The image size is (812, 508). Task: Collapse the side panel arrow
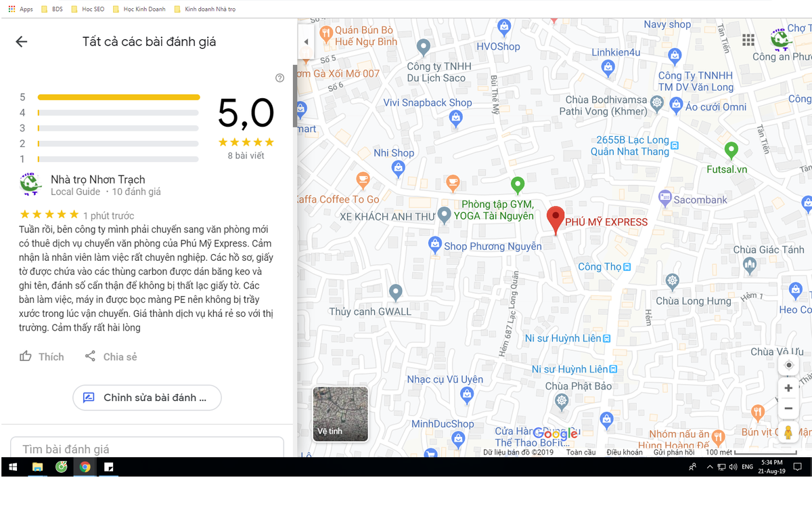click(x=306, y=42)
